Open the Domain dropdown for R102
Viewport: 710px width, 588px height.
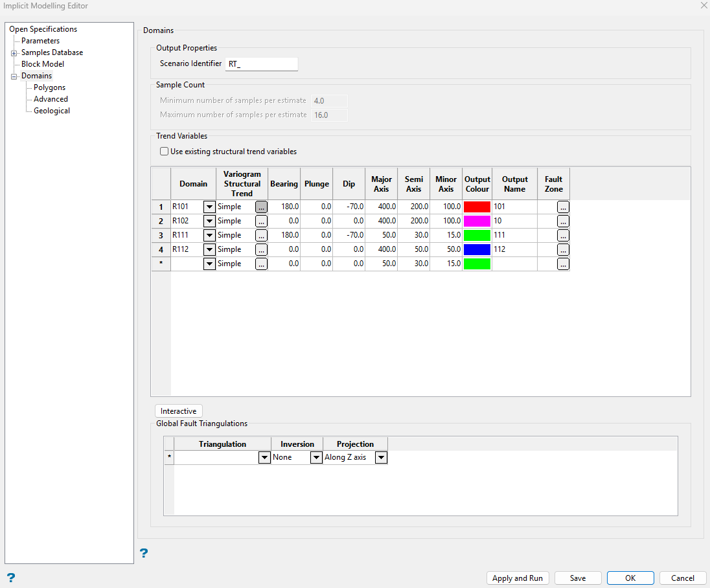click(209, 221)
